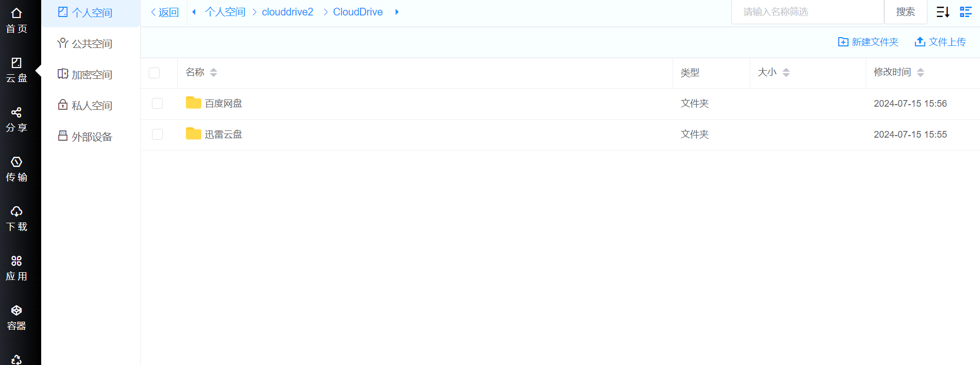The image size is (980, 365).
Task: Open the 容器 container section
Action: pyautogui.click(x=16, y=318)
